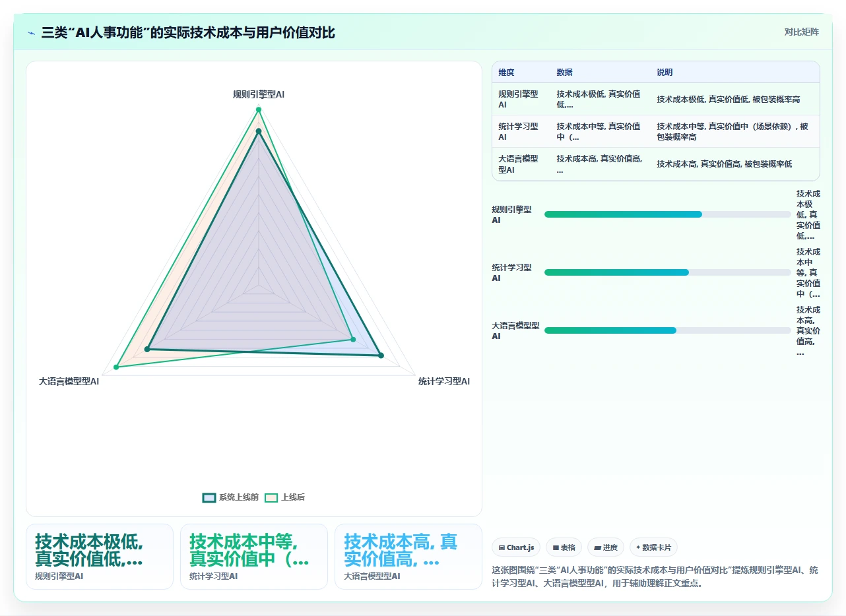Click the lightning icon beside the title
This screenshot has width=846, height=616.
click(31, 32)
